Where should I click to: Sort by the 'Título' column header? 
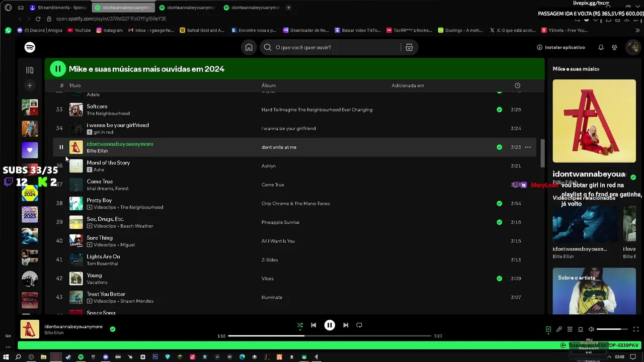(x=75, y=85)
